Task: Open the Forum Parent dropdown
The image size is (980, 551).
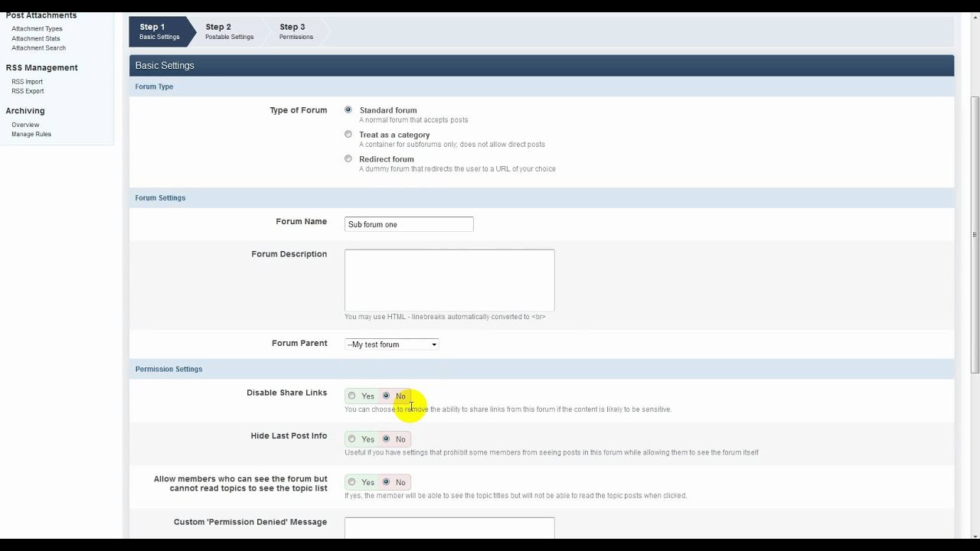Action: pos(391,344)
